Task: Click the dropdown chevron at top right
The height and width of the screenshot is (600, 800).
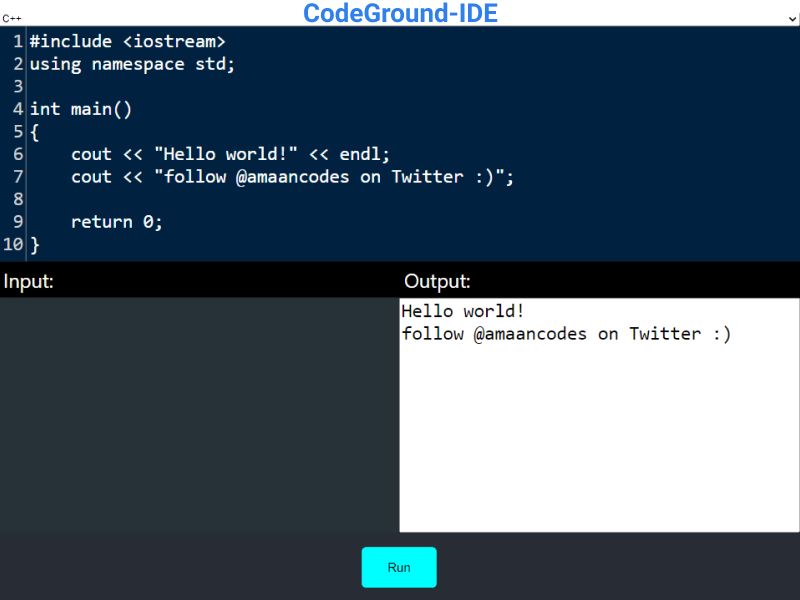Action: pyautogui.click(x=792, y=19)
